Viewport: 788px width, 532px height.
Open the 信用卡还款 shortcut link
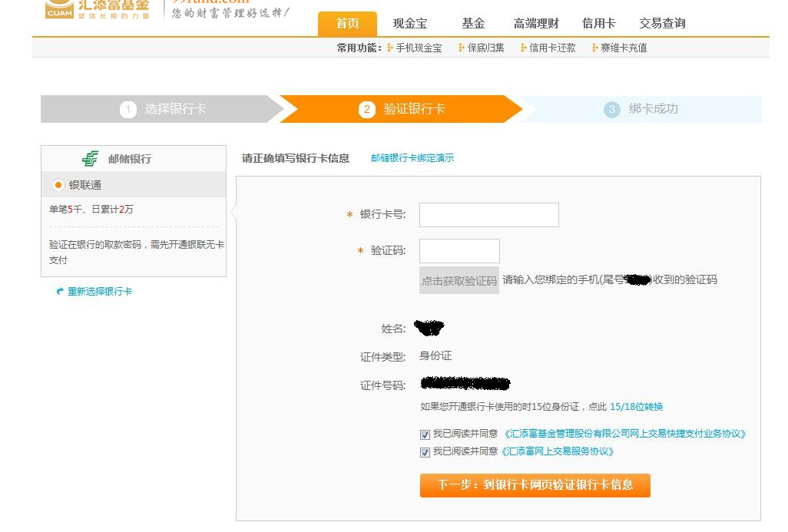coord(551,48)
